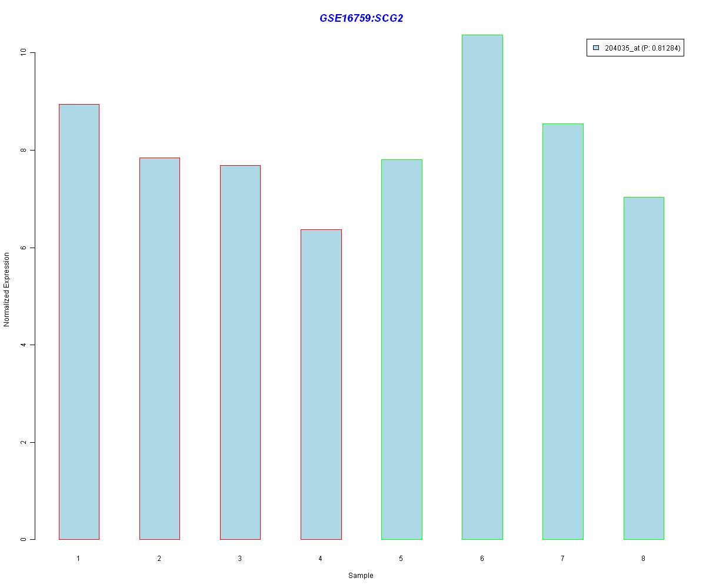Click the x-axis tick label 6
This screenshot has height=588, width=706.
[482, 558]
